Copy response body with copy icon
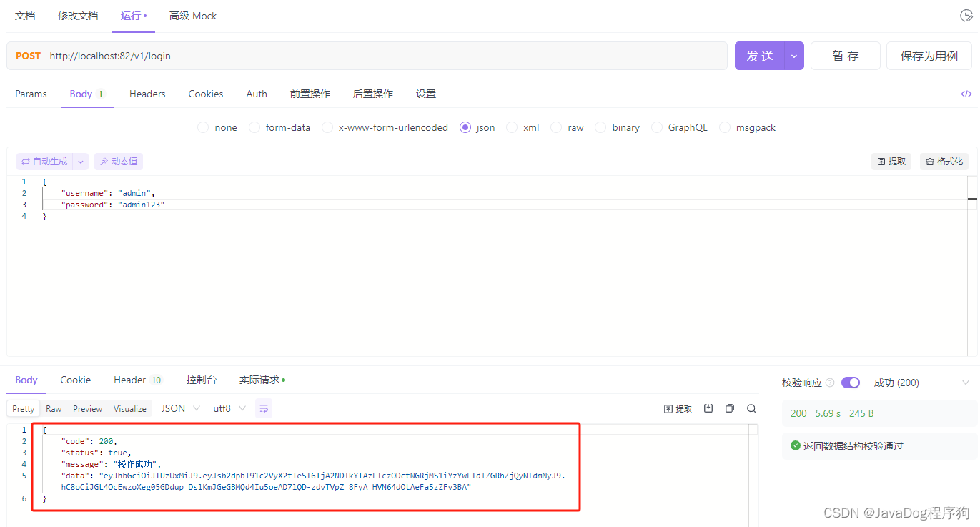 point(730,408)
